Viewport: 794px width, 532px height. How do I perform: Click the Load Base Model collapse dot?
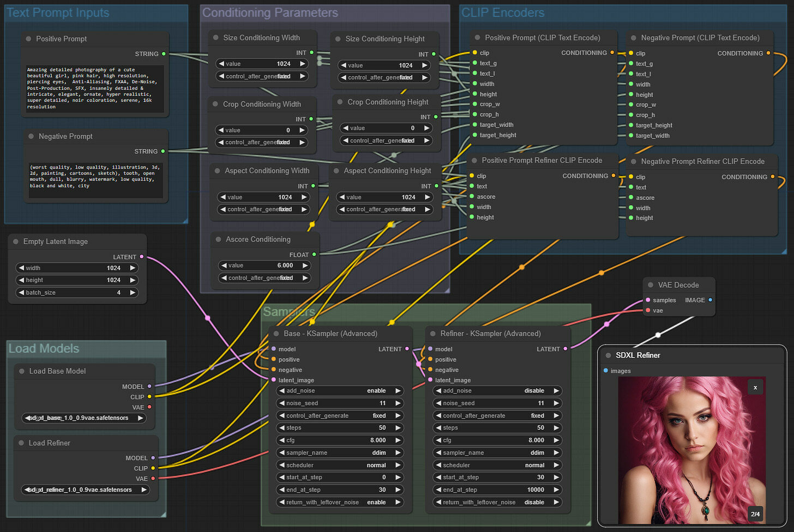pos(22,371)
